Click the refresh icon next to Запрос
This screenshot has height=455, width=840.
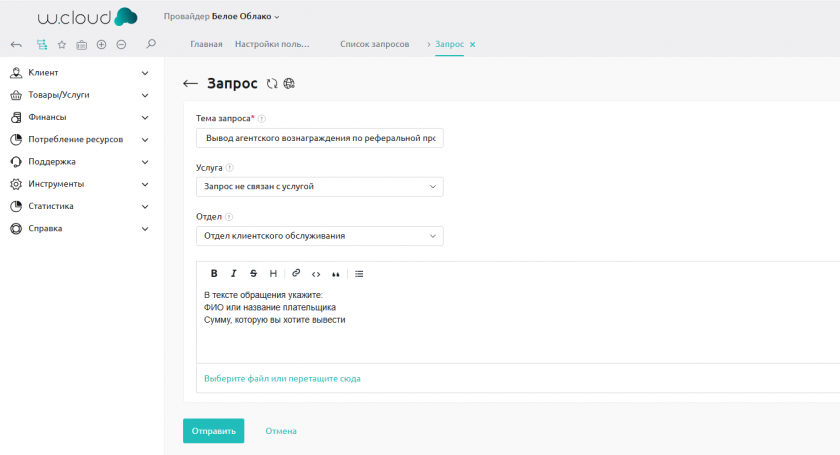point(272,84)
